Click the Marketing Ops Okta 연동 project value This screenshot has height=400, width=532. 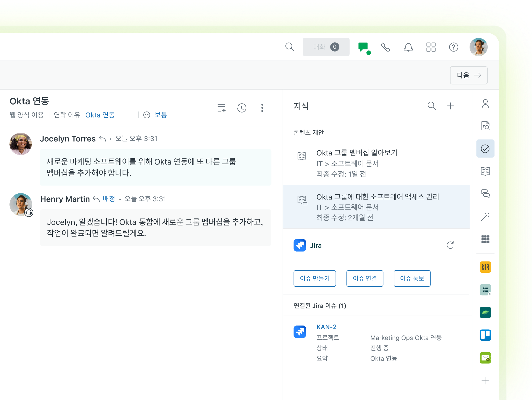click(406, 338)
